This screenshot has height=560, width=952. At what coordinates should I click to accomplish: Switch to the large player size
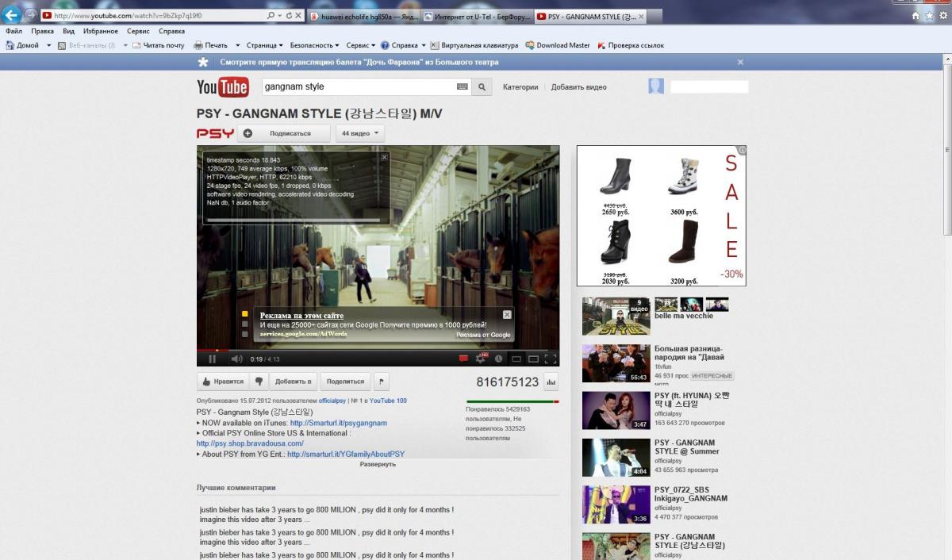click(x=533, y=359)
